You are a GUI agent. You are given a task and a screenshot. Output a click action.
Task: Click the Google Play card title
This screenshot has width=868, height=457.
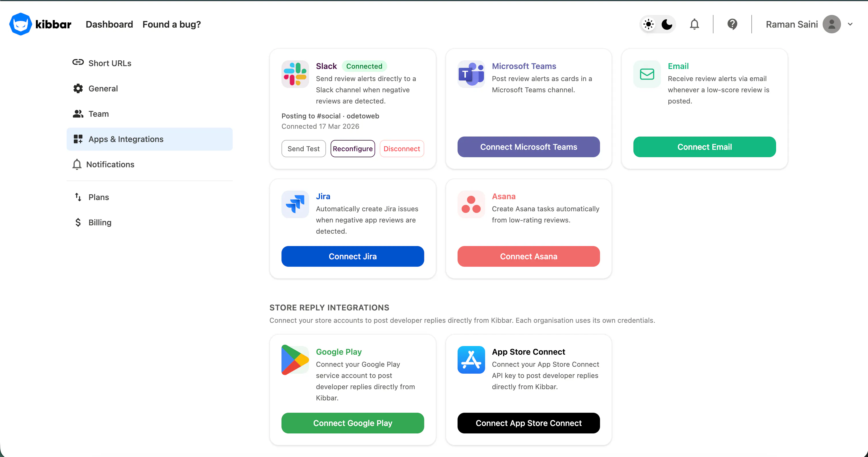(x=339, y=352)
